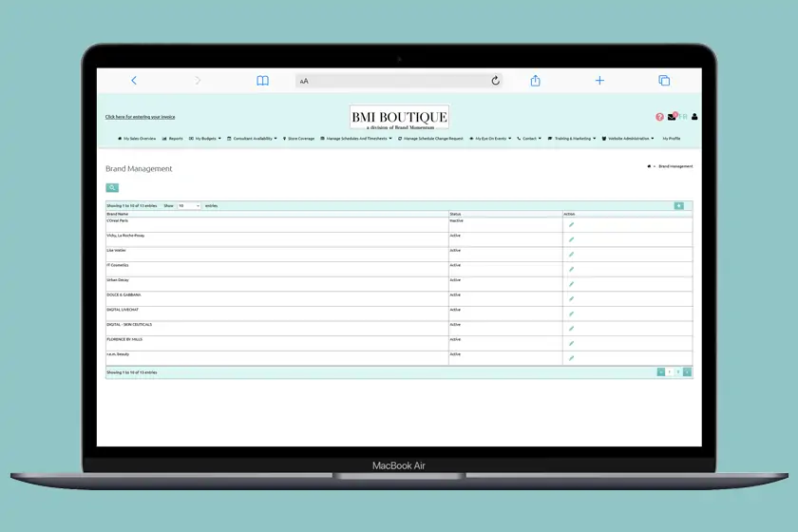798x532 pixels.
Task: Open the Safari bookmarks book icon
Action: coord(262,81)
